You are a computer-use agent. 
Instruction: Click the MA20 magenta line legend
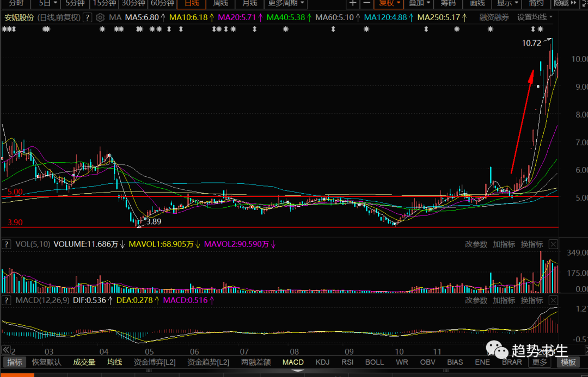(241, 17)
